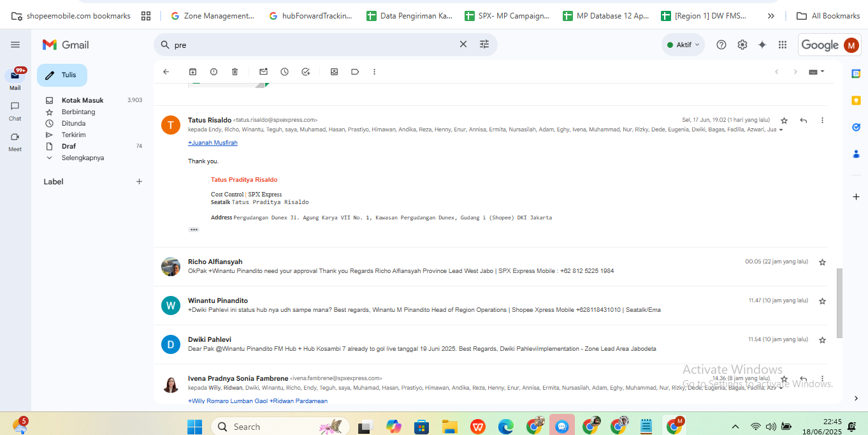Get add-ons with the plus icon

tap(857, 197)
